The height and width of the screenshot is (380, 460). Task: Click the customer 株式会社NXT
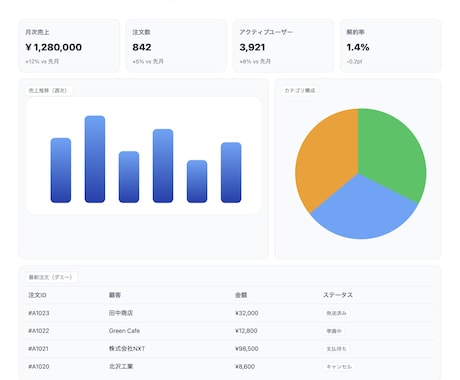(x=127, y=349)
